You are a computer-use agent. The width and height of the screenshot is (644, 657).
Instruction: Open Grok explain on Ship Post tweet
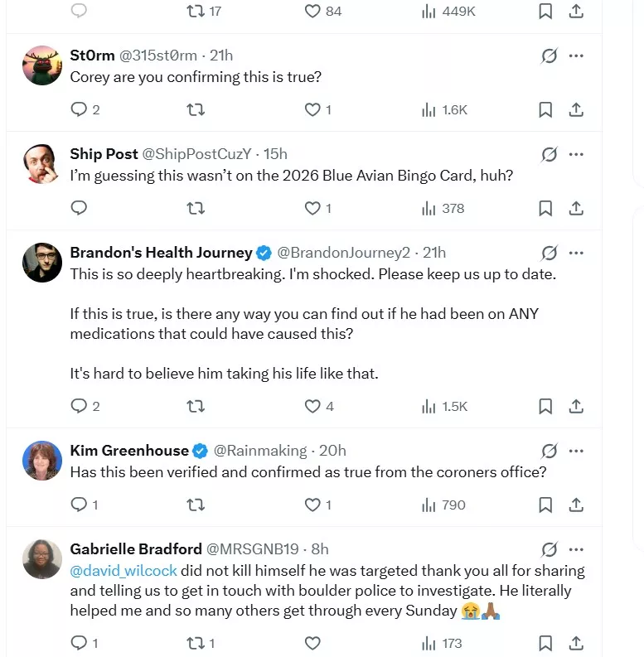point(549,154)
